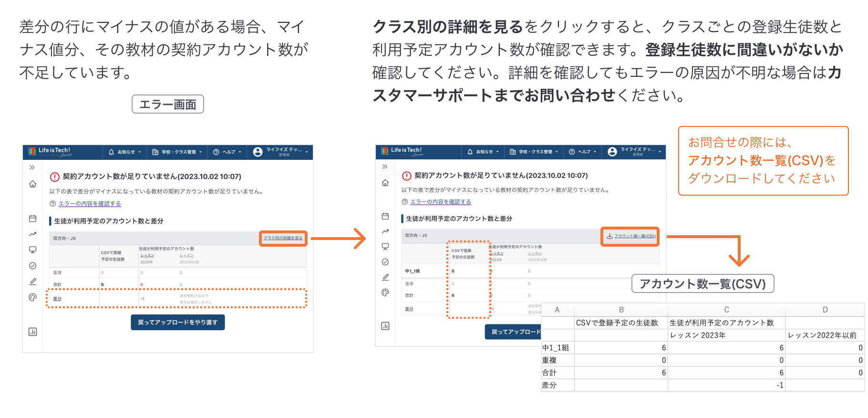
Task: Click the download icon beside アカウント数一覧(CSV)
Action: click(x=610, y=236)
